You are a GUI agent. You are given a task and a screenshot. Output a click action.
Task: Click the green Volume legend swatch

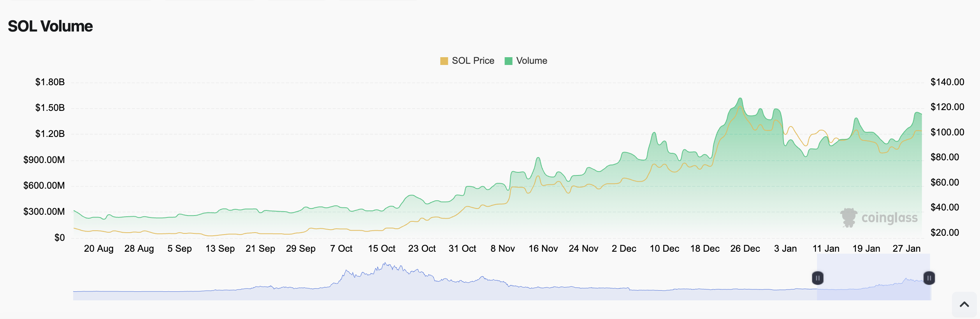pos(508,61)
